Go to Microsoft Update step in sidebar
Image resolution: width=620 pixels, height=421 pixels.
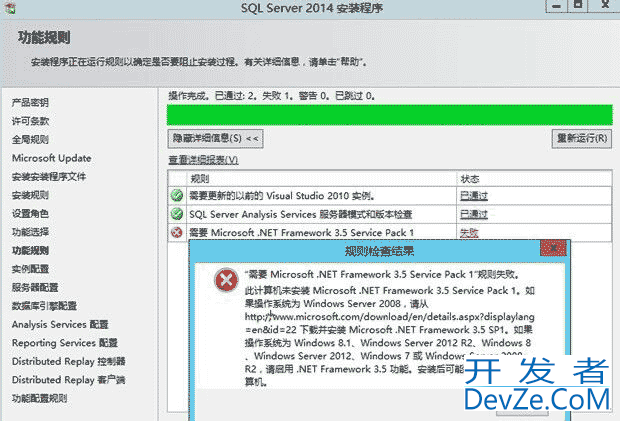[x=51, y=158]
